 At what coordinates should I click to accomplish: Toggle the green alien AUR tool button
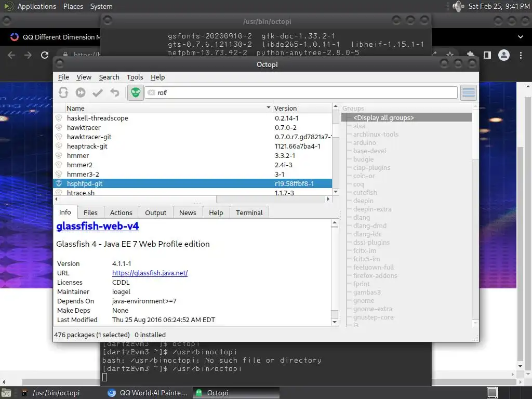[x=136, y=92]
